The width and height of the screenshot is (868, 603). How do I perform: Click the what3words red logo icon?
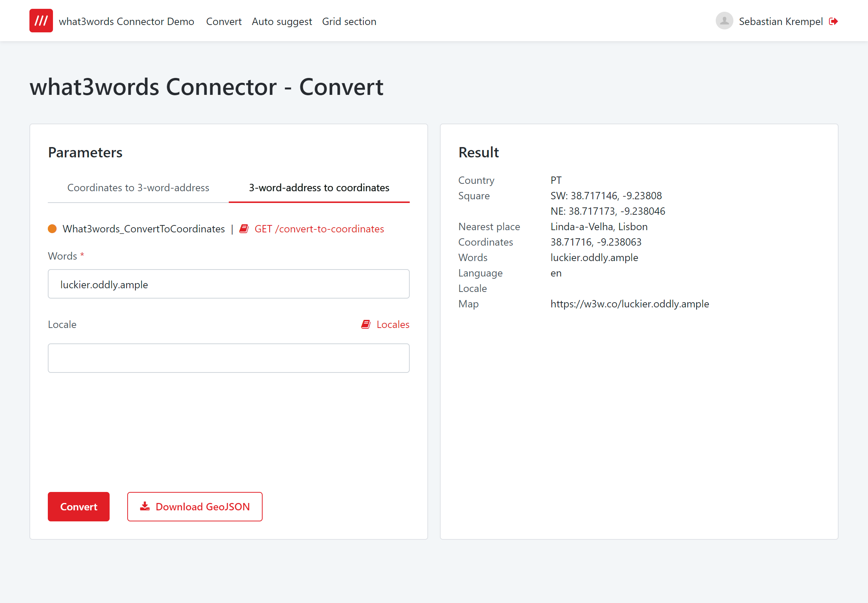pos(41,21)
